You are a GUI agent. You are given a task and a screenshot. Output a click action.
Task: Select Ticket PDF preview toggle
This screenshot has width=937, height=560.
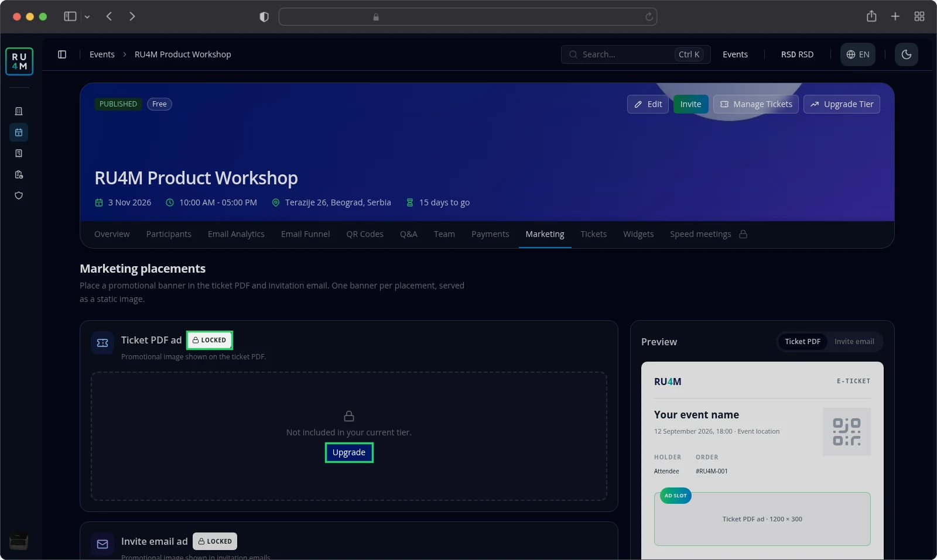tap(802, 342)
